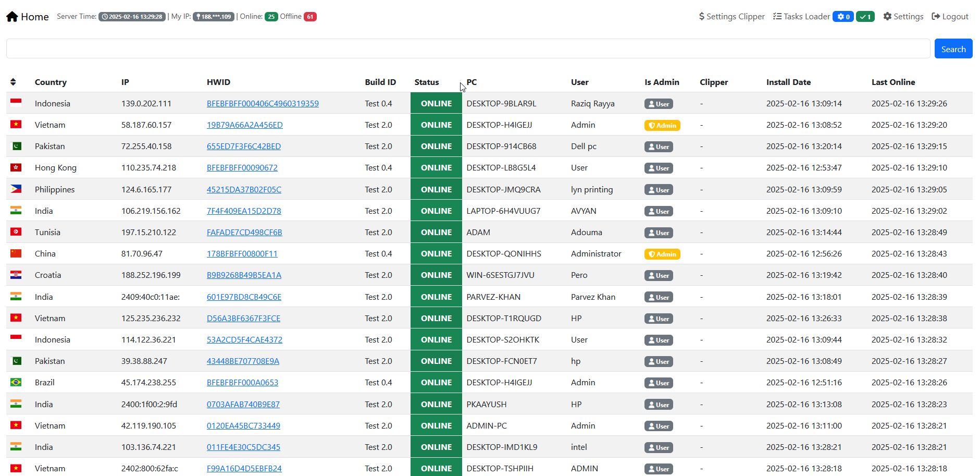980x476 pixels.
Task: Click the red Offline count badge
Action: (310, 17)
